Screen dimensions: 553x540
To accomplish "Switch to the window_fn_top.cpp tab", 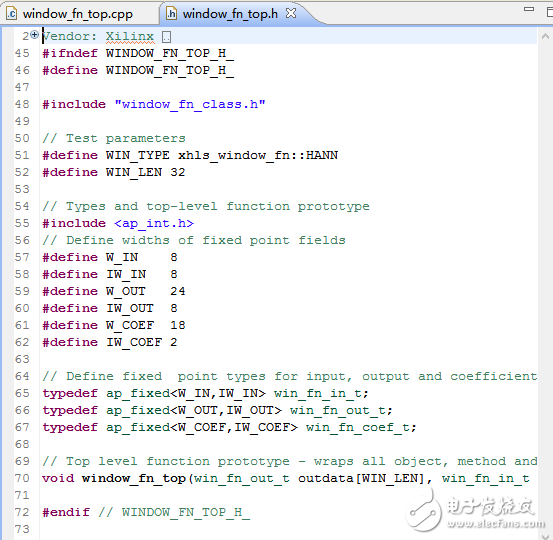I will pyautogui.click(x=78, y=14).
